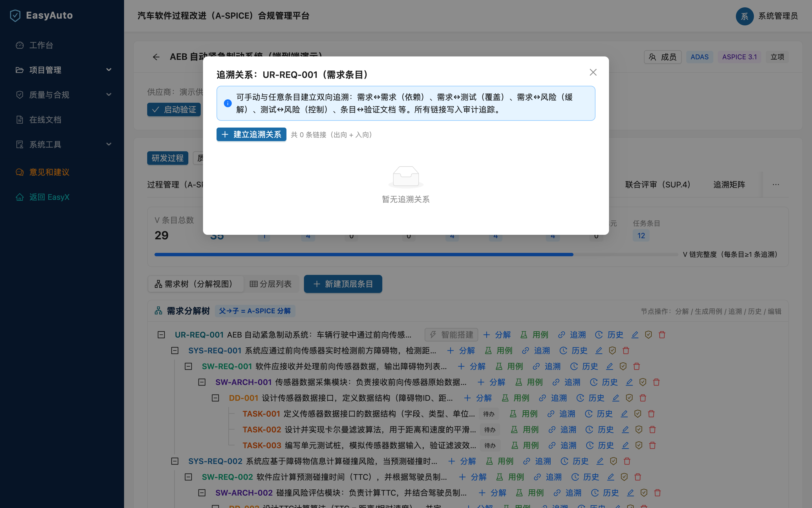This screenshot has height=508, width=812.
Task: Click 分解 on SYS-REQ-001 row
Action: click(461, 351)
